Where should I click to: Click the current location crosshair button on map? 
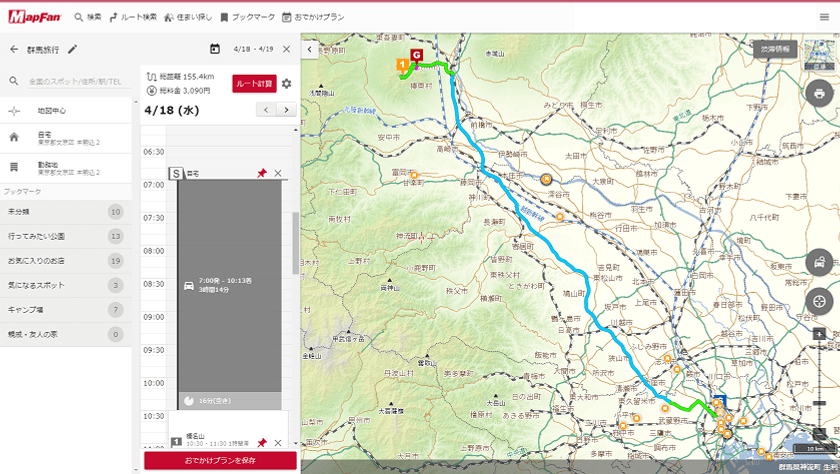(819, 302)
